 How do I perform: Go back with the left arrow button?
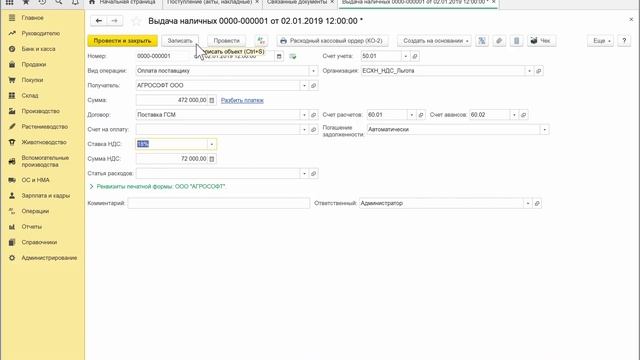point(98,21)
